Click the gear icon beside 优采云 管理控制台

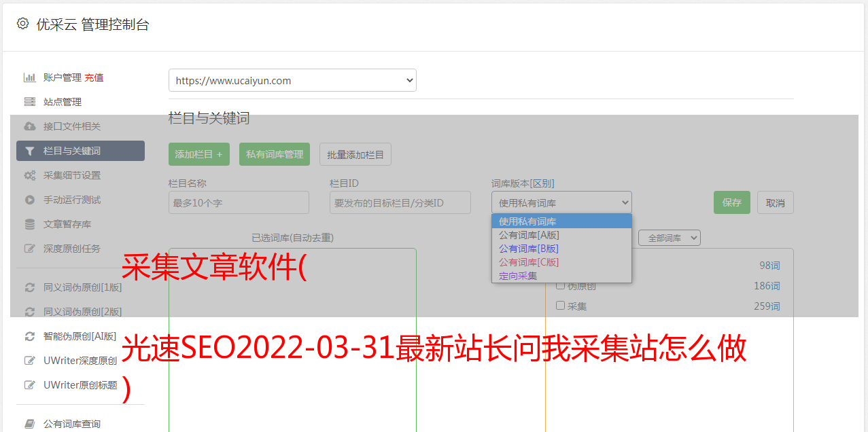point(22,24)
